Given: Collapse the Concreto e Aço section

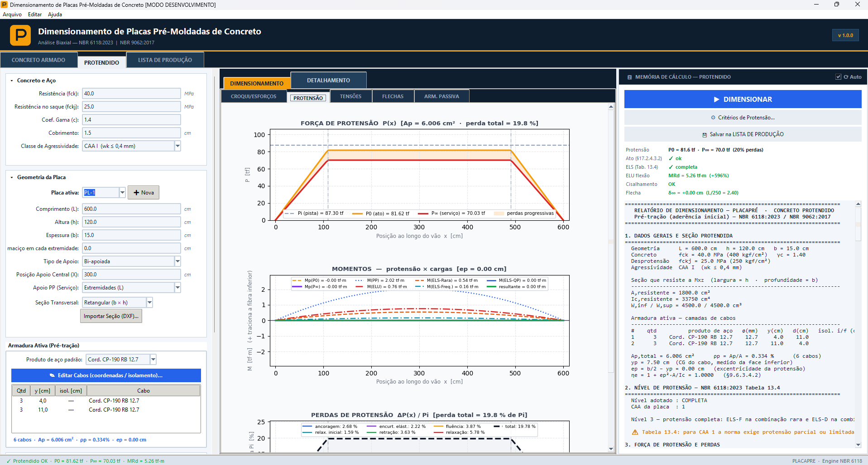Looking at the screenshot, I should tap(12, 81).
